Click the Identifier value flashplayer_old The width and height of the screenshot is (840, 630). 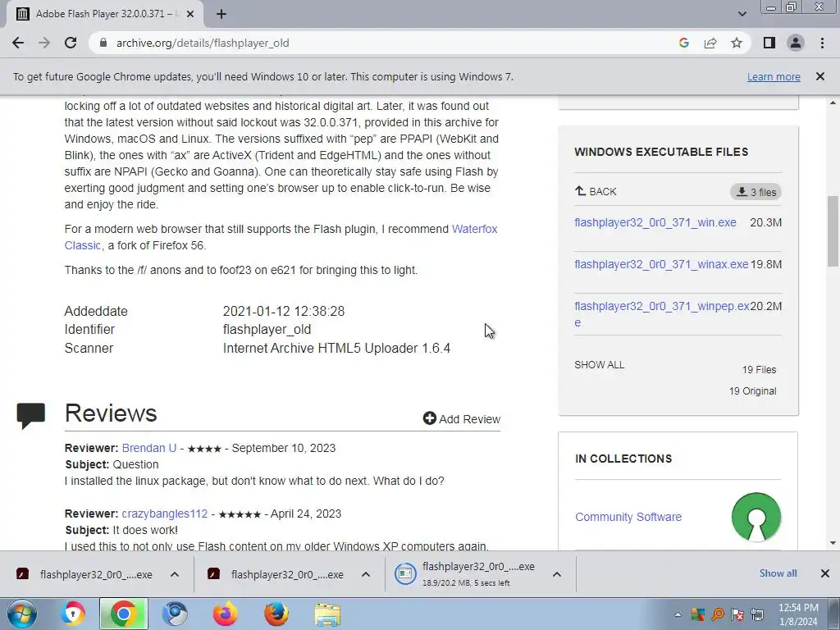pyautogui.click(x=267, y=330)
